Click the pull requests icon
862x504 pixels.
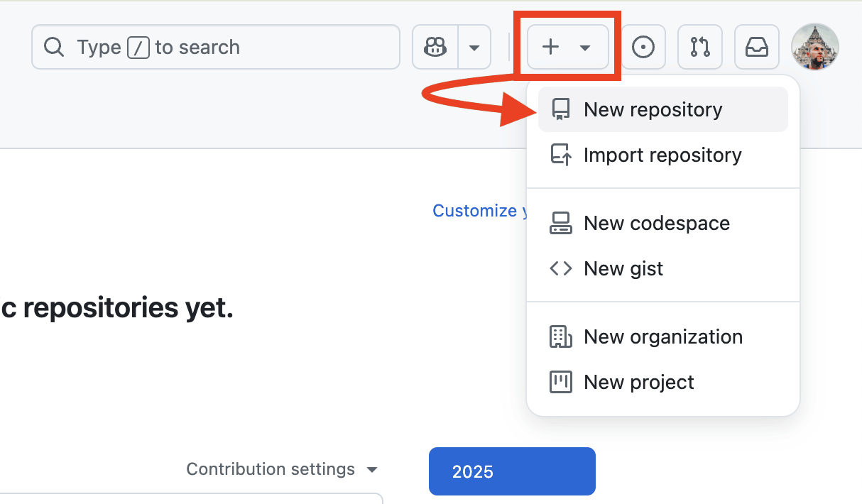click(x=700, y=47)
